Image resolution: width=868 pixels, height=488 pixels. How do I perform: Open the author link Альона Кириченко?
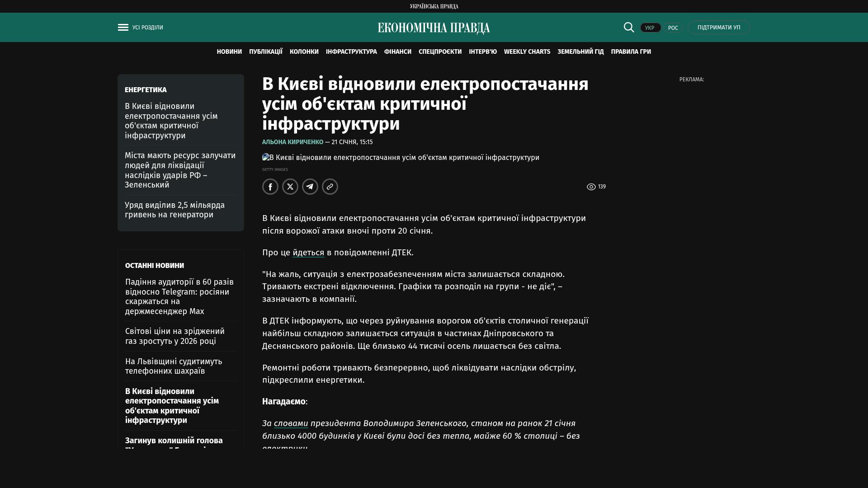(292, 142)
